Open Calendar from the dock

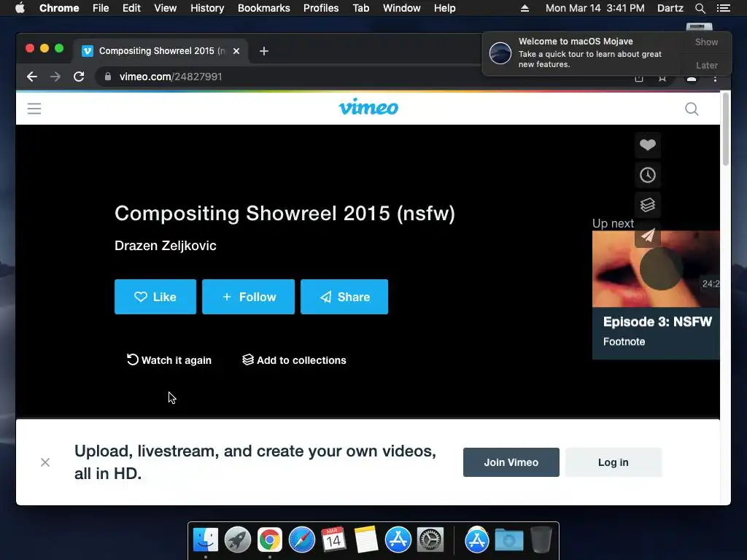tap(333, 540)
